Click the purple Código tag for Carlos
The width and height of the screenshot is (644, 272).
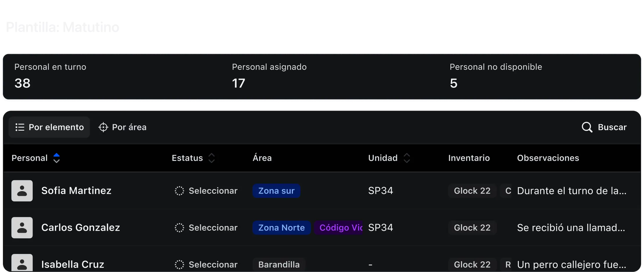339,227
